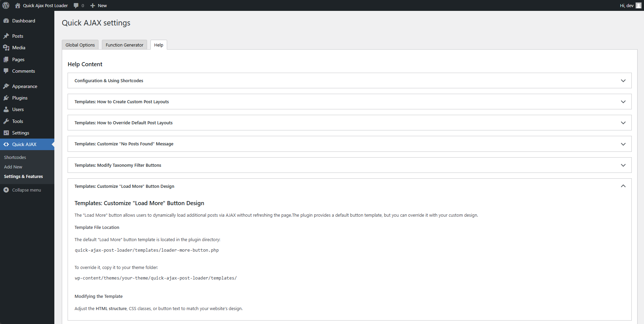Click the home icon beside site name
The width and height of the screenshot is (644, 324).
18,5
